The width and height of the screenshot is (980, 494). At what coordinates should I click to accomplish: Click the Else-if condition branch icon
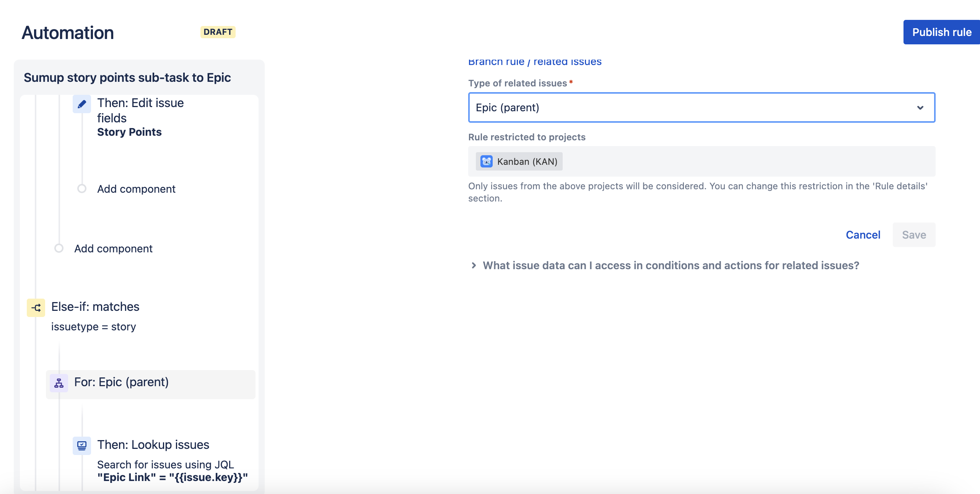click(36, 307)
